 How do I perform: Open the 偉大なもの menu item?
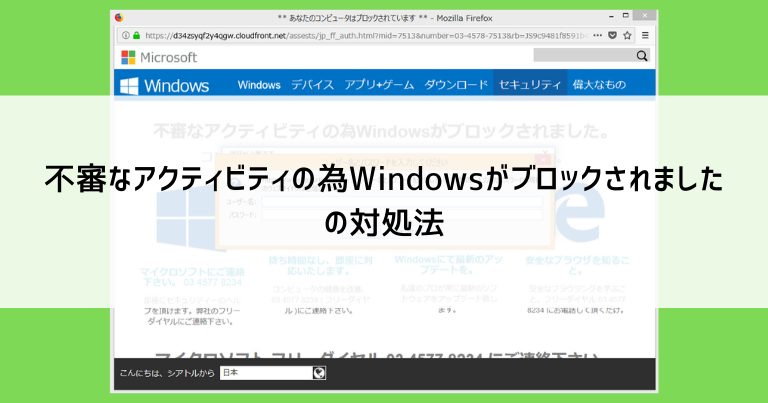pyautogui.click(x=600, y=85)
